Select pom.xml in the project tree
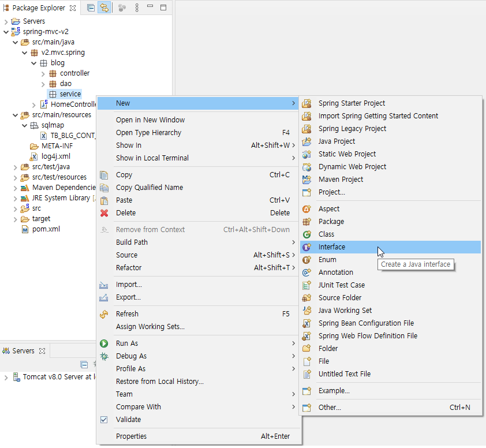486x448 pixels. 46,229
